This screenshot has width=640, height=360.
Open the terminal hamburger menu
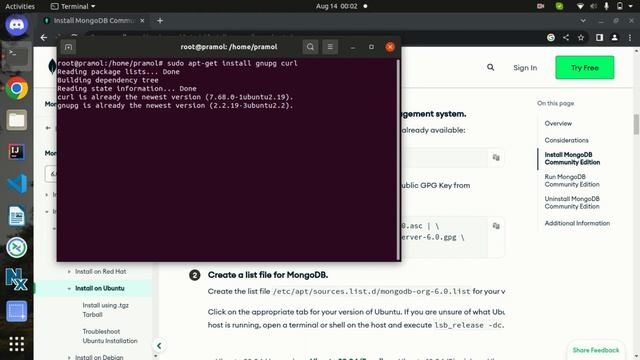pyautogui.click(x=330, y=47)
